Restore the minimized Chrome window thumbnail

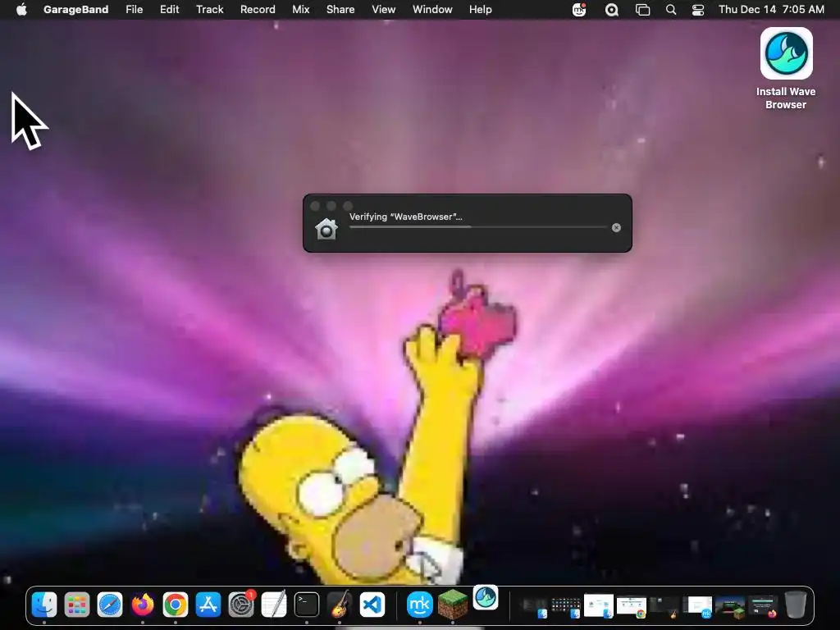tap(632, 606)
